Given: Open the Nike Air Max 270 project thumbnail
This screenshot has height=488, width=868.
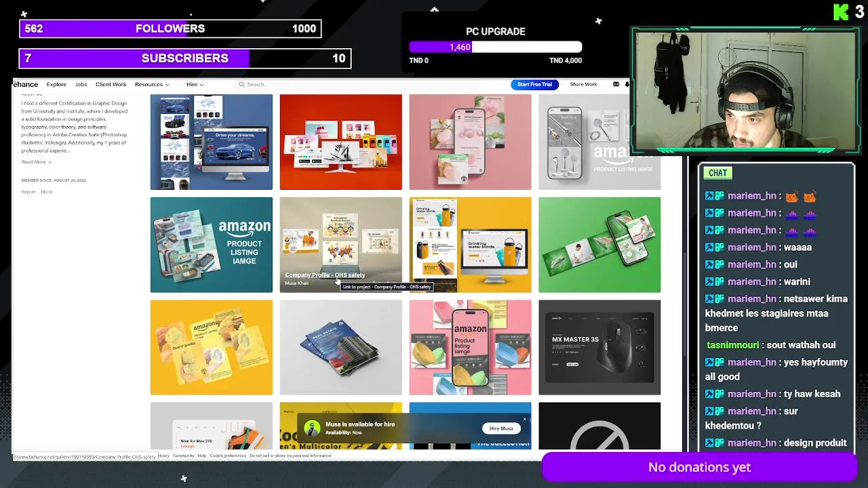Looking at the screenshot, I should click(x=212, y=426).
